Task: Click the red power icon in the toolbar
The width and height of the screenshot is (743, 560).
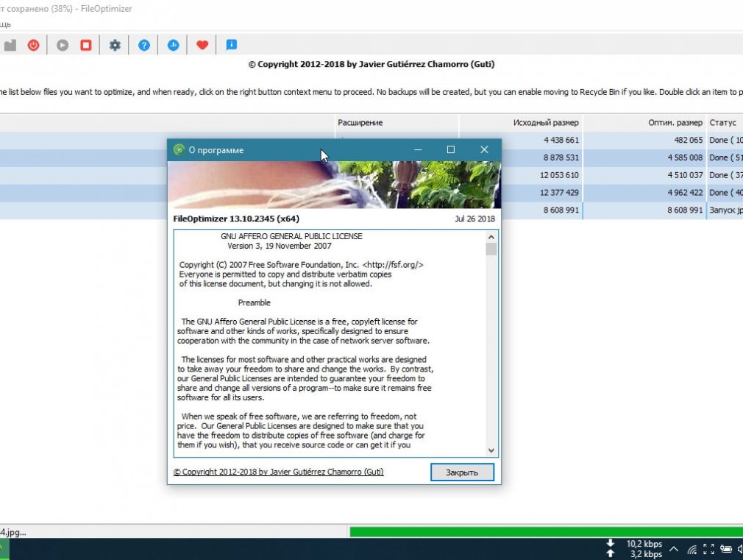Action: tap(34, 45)
